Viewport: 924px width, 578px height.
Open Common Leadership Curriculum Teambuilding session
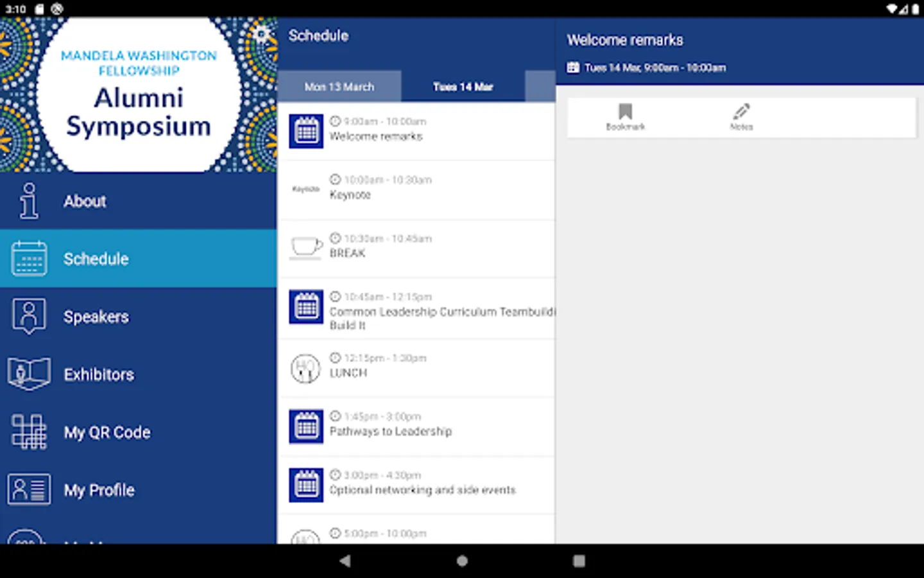point(416,309)
